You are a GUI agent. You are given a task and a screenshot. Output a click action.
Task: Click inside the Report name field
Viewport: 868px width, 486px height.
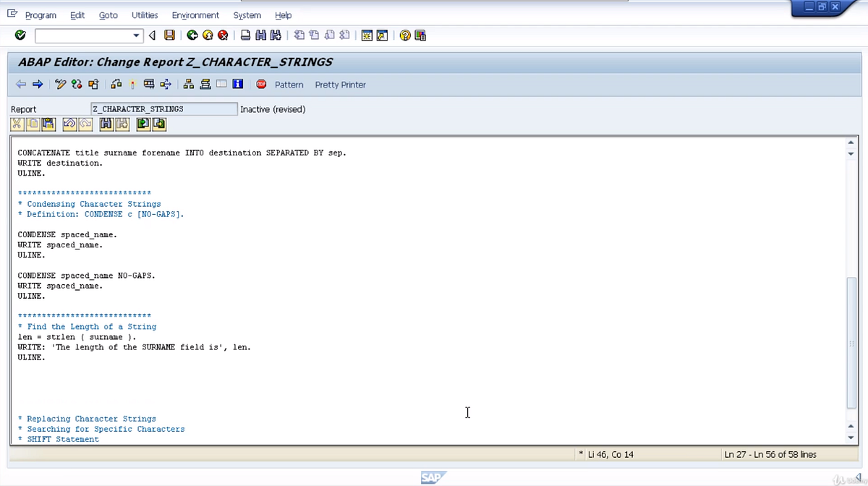[x=163, y=108]
